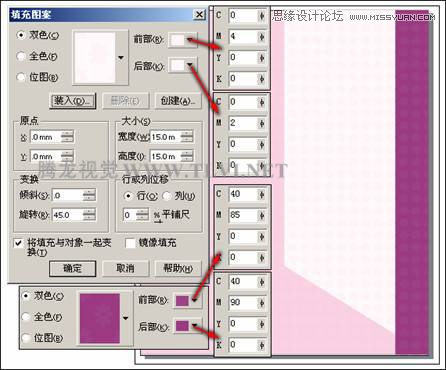The height and width of the screenshot is (370, 446).
Task: Click the first panel's K value field
Action: [x=243, y=79]
